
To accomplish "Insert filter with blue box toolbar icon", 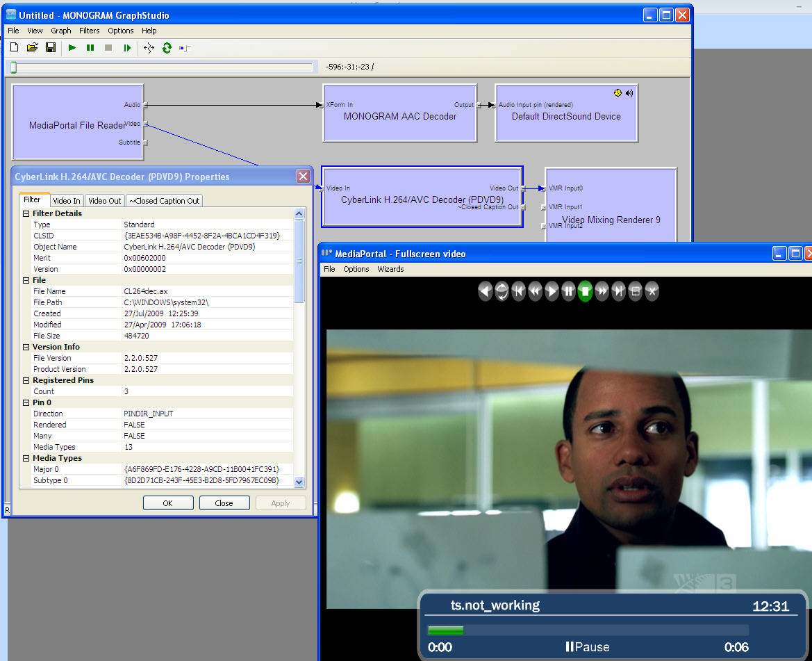I will (x=185, y=48).
